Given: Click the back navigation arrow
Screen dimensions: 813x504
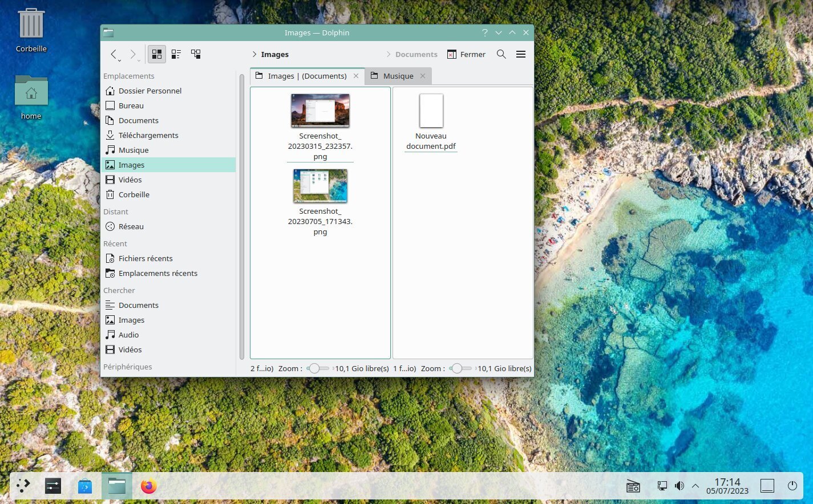Looking at the screenshot, I should [x=114, y=54].
